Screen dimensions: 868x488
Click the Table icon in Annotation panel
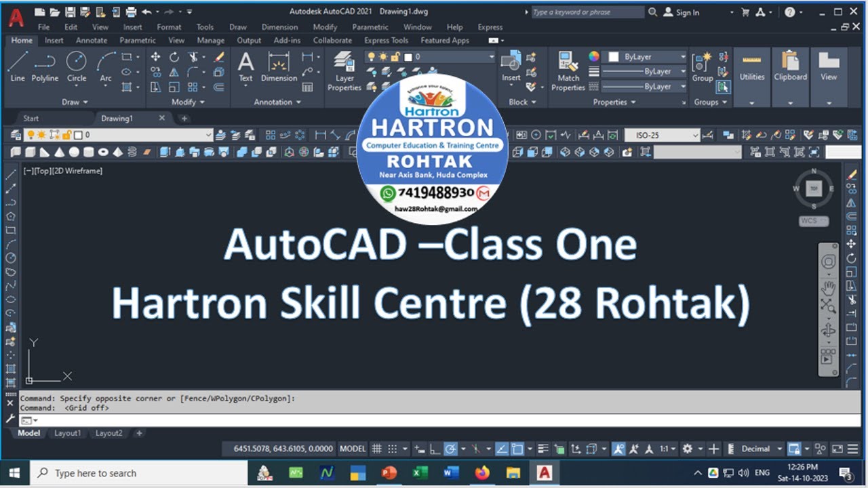(x=307, y=87)
